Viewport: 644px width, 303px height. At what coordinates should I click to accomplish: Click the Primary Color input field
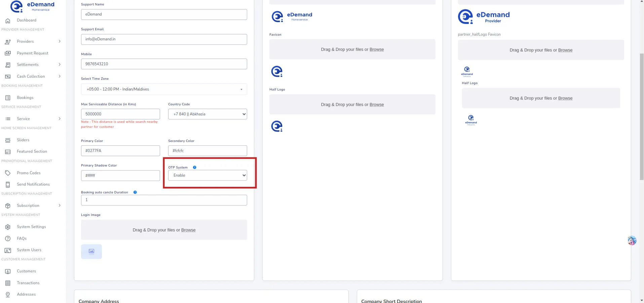coord(120,151)
